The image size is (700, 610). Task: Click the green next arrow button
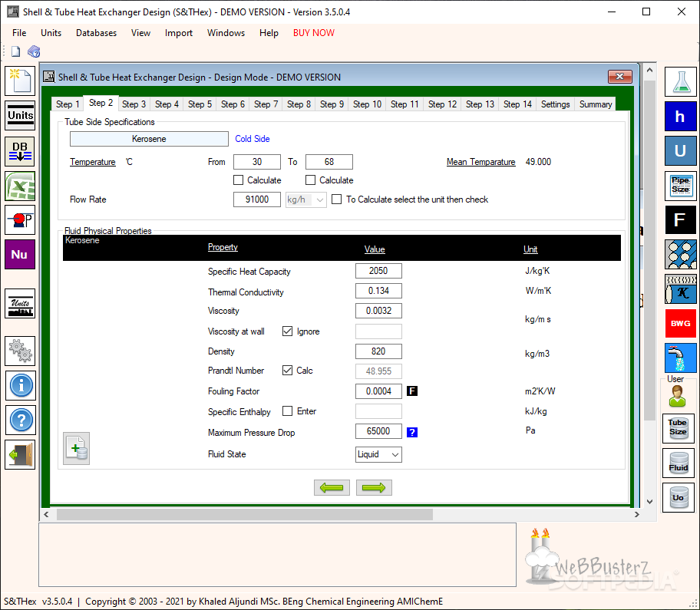(x=374, y=488)
